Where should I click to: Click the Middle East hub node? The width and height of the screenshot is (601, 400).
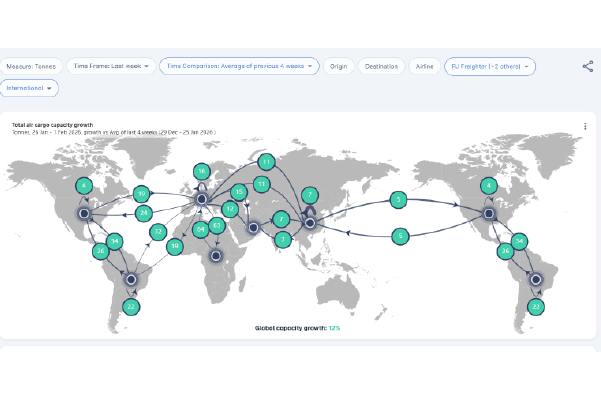[253, 228]
